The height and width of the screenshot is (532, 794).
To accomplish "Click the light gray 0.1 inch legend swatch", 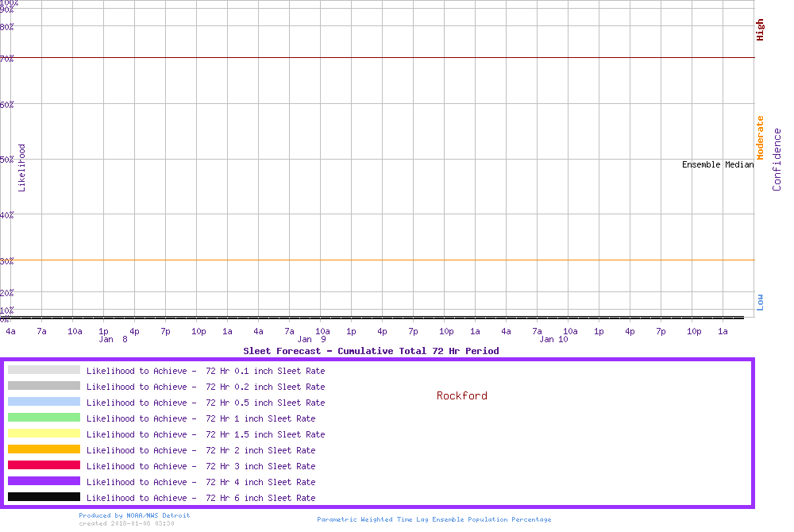I will [44, 370].
